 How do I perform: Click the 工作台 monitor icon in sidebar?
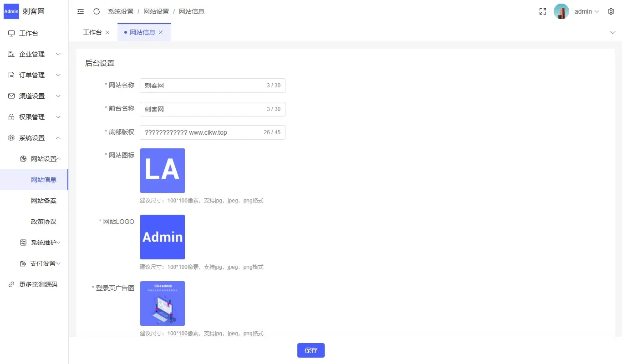coord(11,33)
